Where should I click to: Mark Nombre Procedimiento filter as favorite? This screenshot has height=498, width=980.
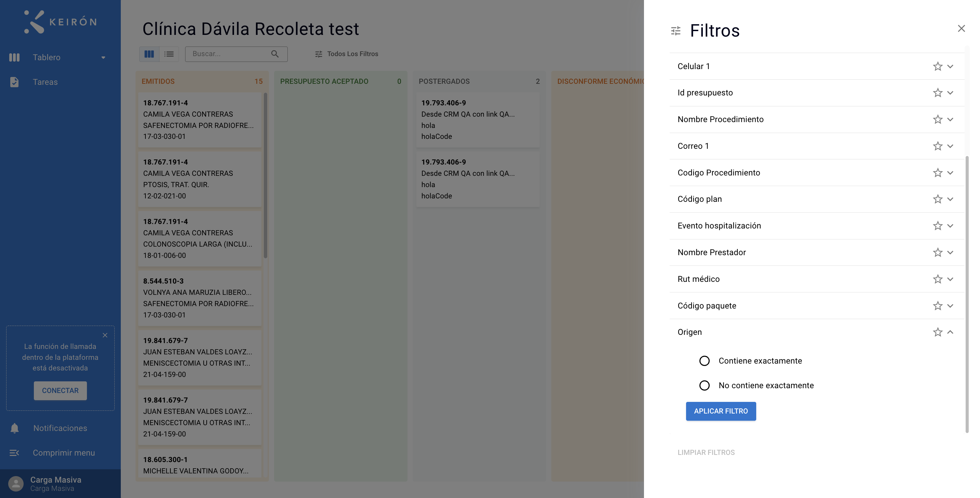[937, 119]
